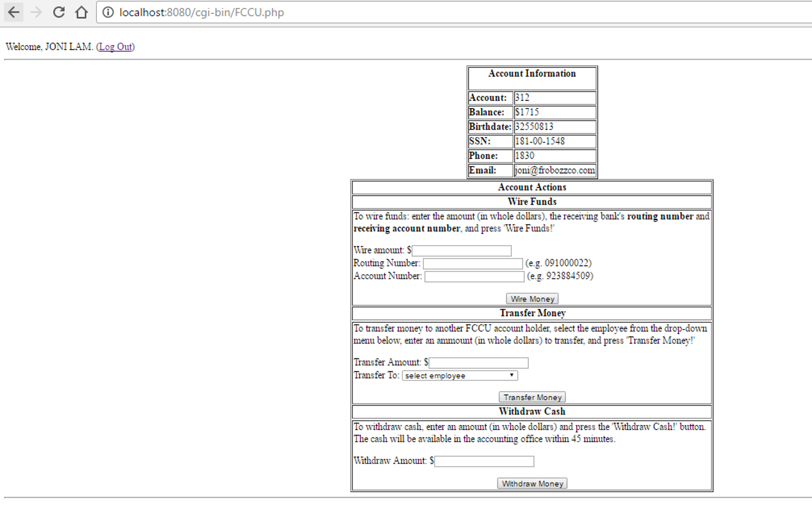Click the Transfer Money section heading
The height and width of the screenshot is (505, 812).
coord(532,313)
